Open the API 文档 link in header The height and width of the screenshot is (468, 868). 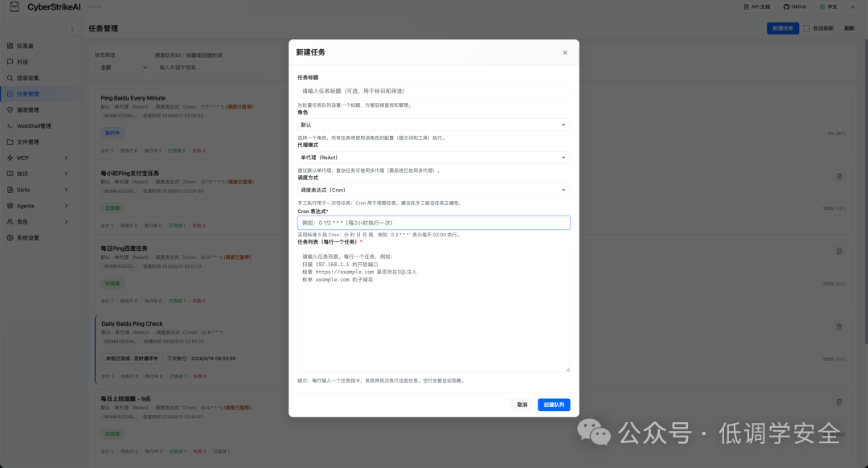(757, 6)
